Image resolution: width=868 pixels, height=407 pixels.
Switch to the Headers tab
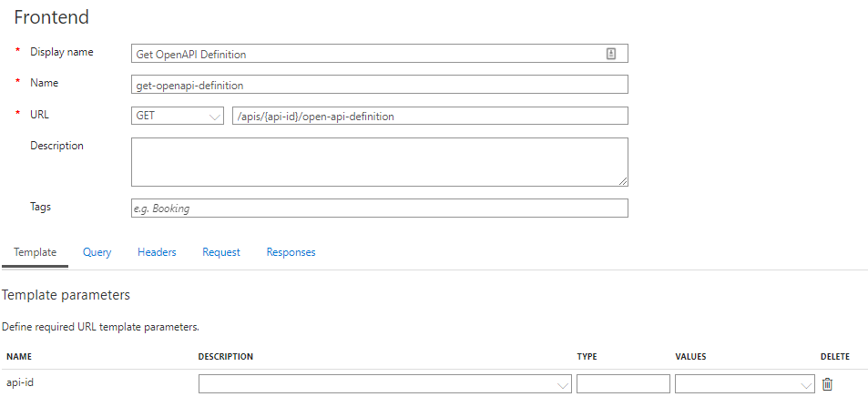pyautogui.click(x=157, y=252)
